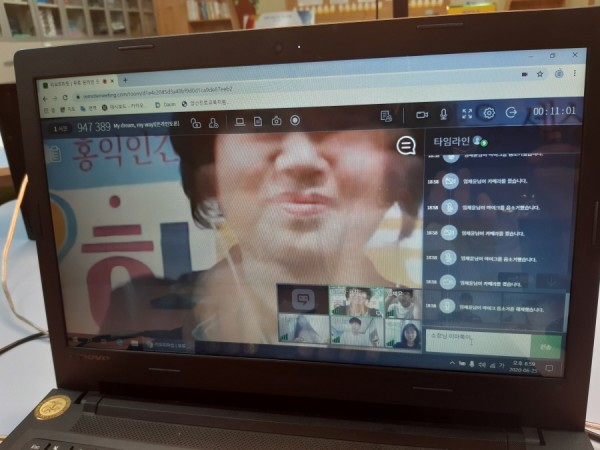600x450 pixels.
Task: Expand the system tray hidden icons chevron
Action: pyautogui.click(x=452, y=363)
